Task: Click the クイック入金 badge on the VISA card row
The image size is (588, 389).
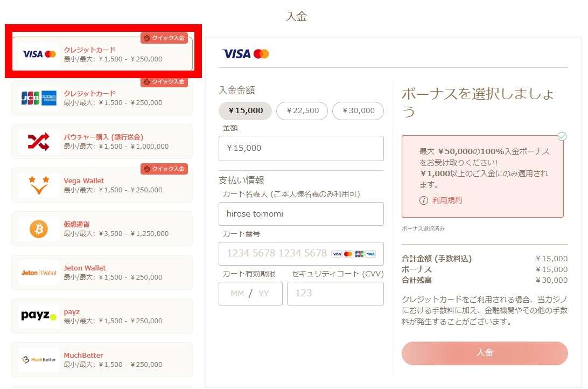Action: 164,38
